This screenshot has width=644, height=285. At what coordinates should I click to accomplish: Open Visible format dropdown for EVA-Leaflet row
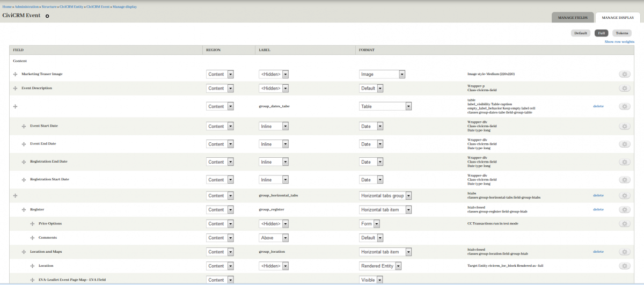[x=371, y=279]
